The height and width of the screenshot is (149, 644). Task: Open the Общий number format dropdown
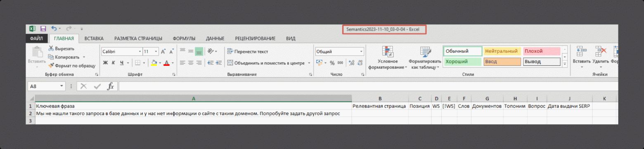362,52
